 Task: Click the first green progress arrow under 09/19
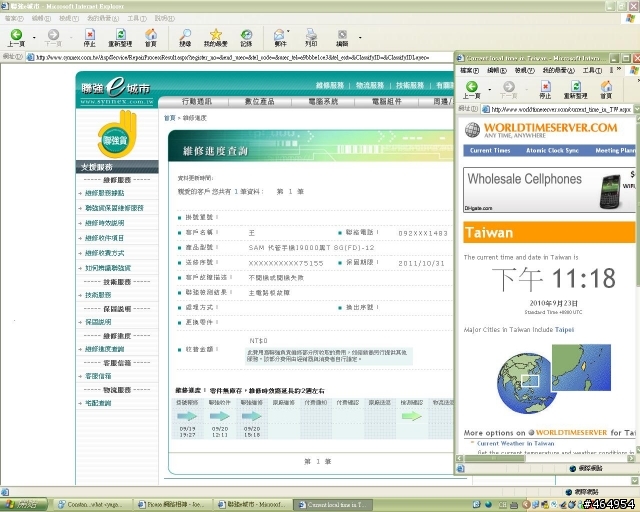pos(187,416)
